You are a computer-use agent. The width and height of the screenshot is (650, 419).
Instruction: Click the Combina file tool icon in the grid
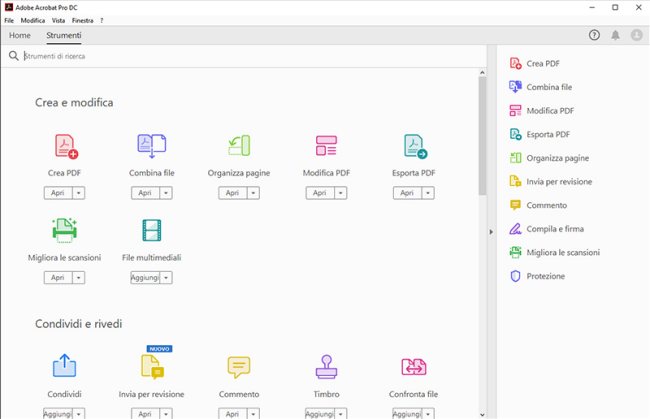click(152, 146)
